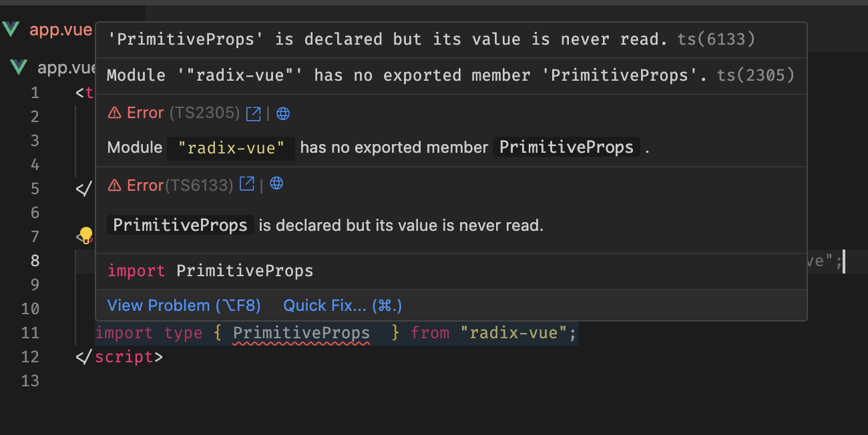Image resolution: width=868 pixels, height=435 pixels.
Task: Click the external-link icon next to Error (TS2305)
Action: (x=252, y=113)
